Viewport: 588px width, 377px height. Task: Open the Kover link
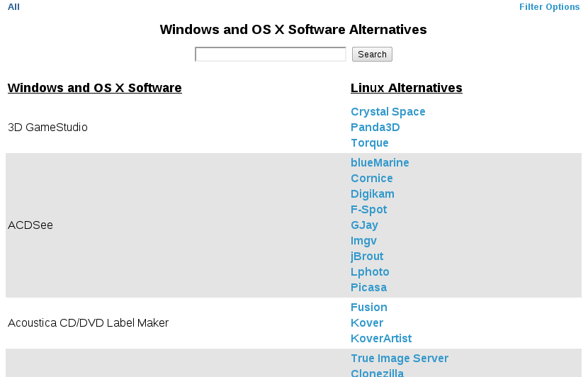(367, 323)
